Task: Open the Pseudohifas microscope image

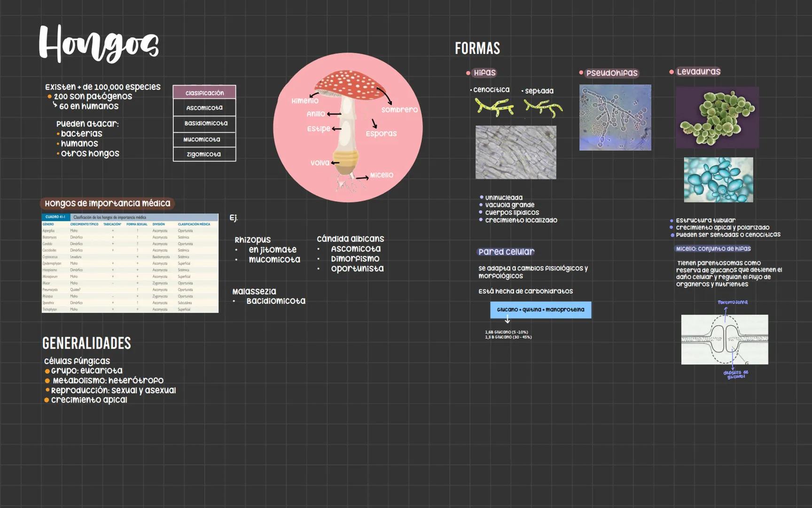Action: (615, 118)
